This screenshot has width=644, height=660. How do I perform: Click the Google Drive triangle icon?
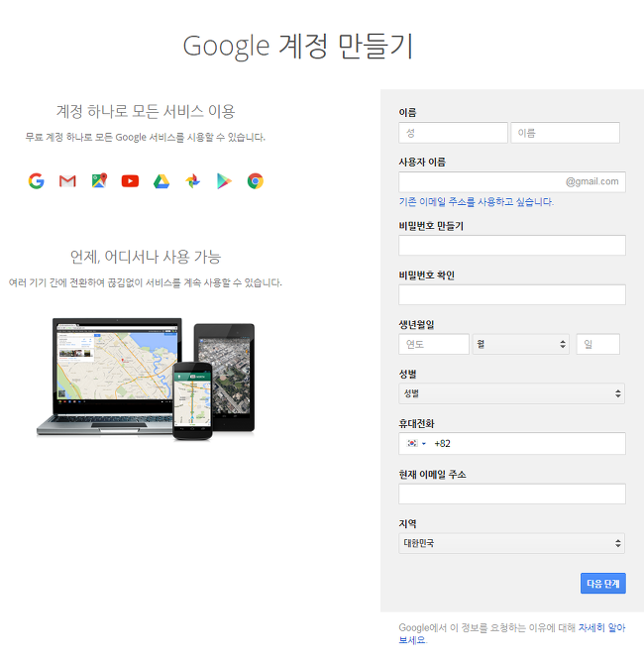(161, 181)
